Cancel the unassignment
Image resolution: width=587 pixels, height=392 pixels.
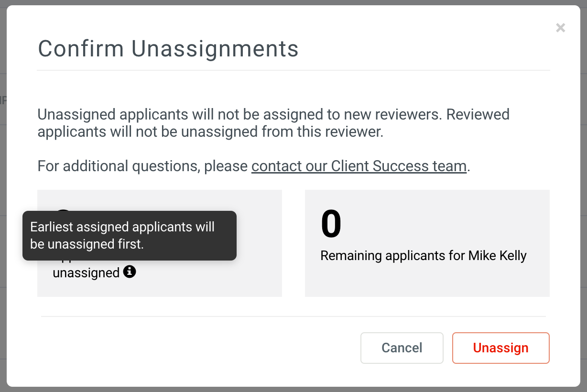point(402,348)
